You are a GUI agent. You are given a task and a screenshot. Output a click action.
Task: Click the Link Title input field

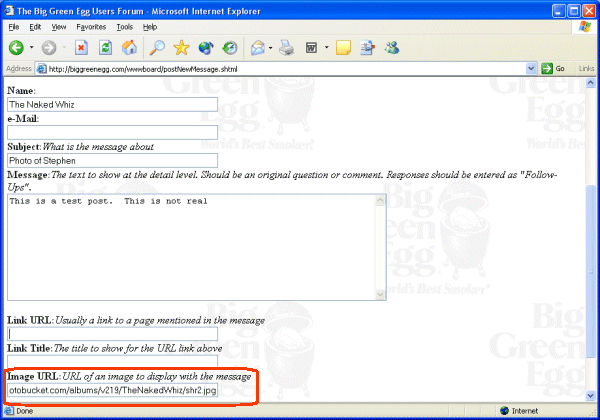pos(112,361)
